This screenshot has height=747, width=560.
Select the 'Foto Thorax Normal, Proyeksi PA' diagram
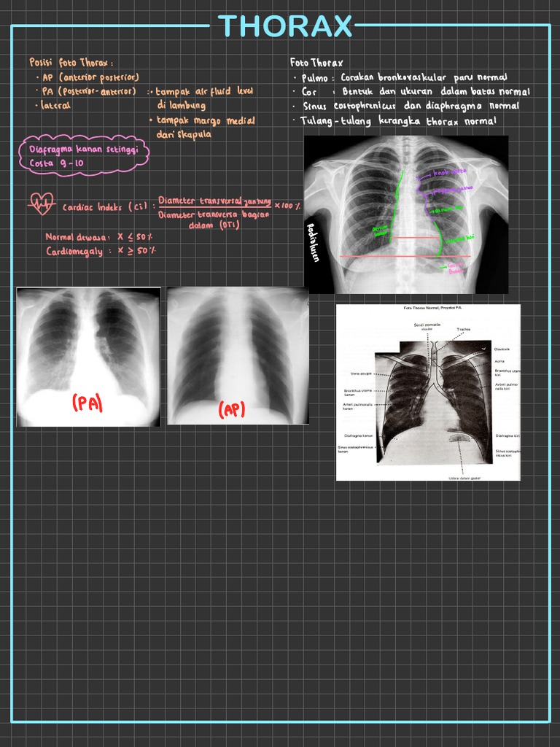tap(428, 392)
